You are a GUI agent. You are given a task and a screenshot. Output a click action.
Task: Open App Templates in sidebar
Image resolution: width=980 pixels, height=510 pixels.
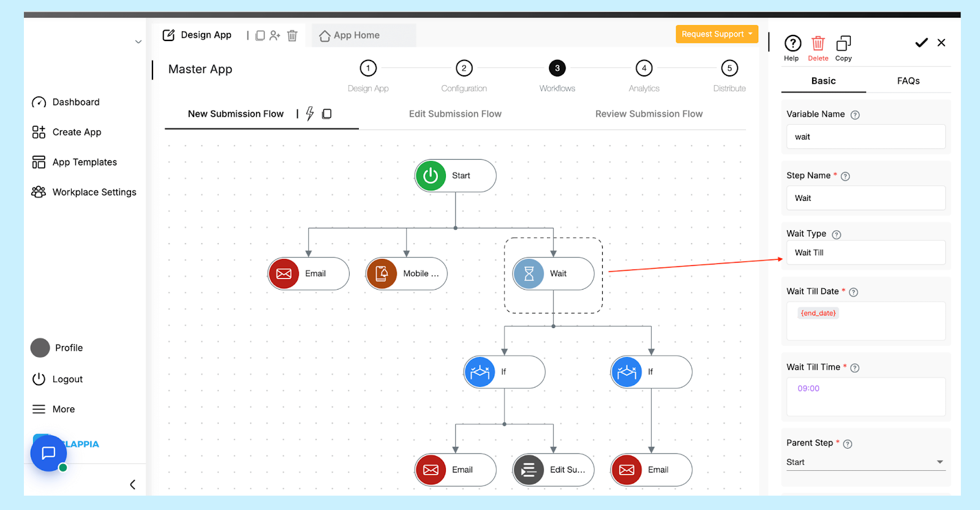point(74,162)
